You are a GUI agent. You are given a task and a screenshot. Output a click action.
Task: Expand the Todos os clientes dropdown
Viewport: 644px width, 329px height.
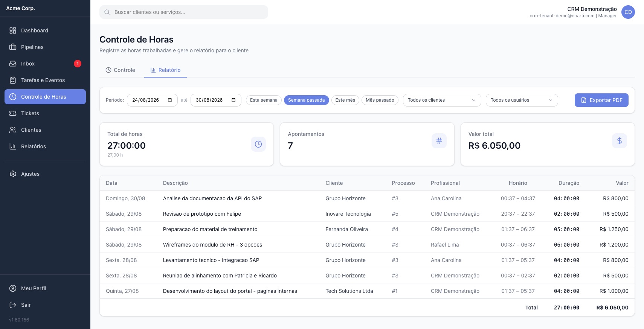[442, 100]
